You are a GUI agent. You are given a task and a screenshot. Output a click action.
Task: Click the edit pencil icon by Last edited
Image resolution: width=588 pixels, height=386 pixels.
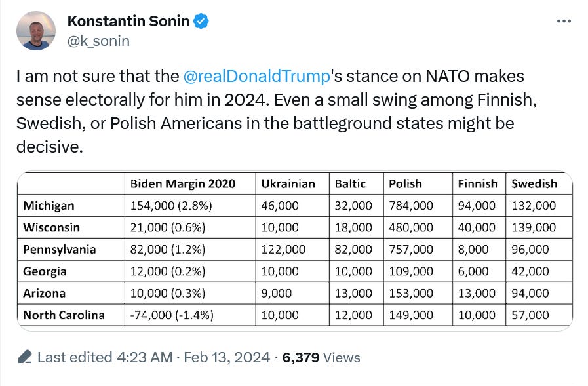[x=25, y=357]
